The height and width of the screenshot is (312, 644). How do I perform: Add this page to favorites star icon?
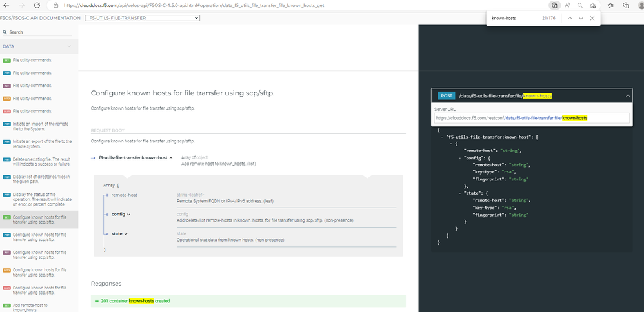pyautogui.click(x=594, y=5)
